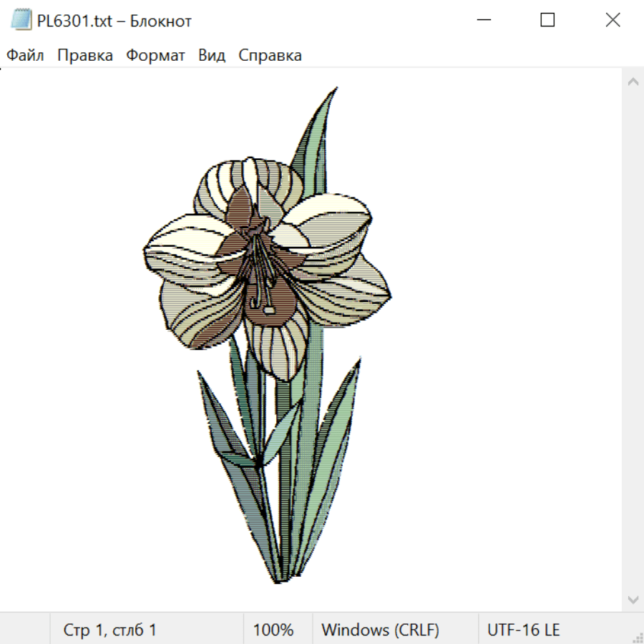
Task: Close the PL6301.txt Notepad window
Action: (613, 21)
